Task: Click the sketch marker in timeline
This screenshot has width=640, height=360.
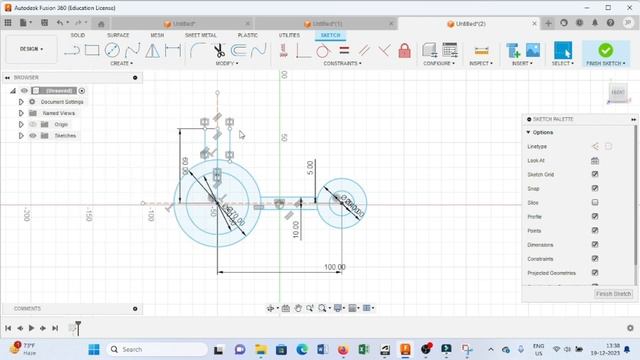Action: tap(73, 328)
